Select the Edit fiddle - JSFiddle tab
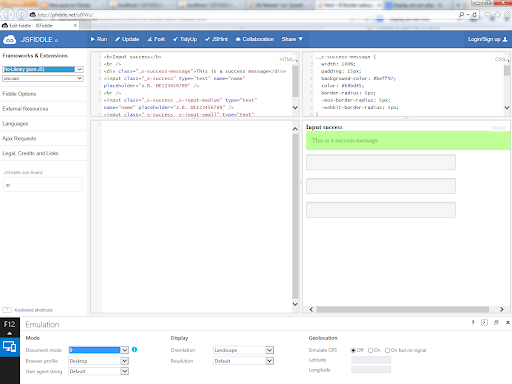512x384 pixels. pos(39,25)
